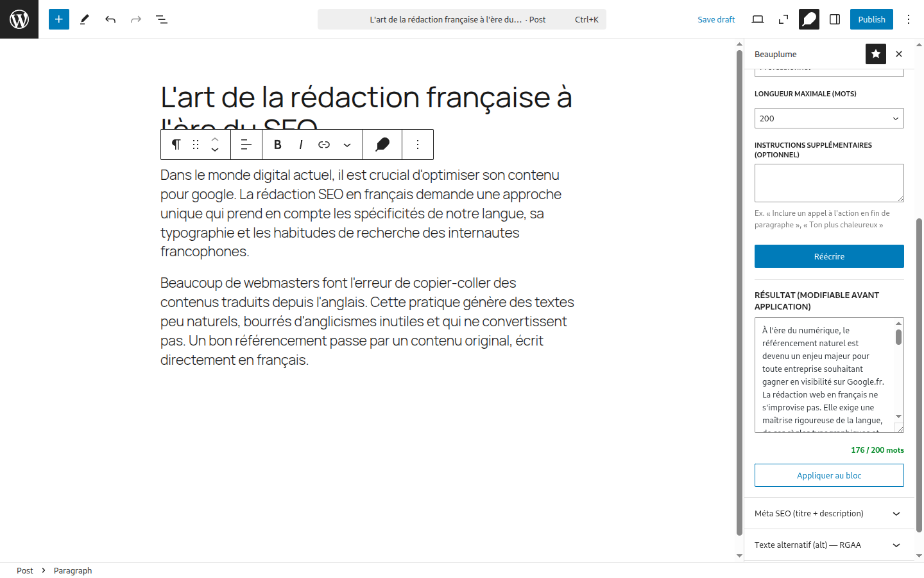This screenshot has height=578, width=924.
Task: Open the command palette title bar
Action: pos(462,19)
